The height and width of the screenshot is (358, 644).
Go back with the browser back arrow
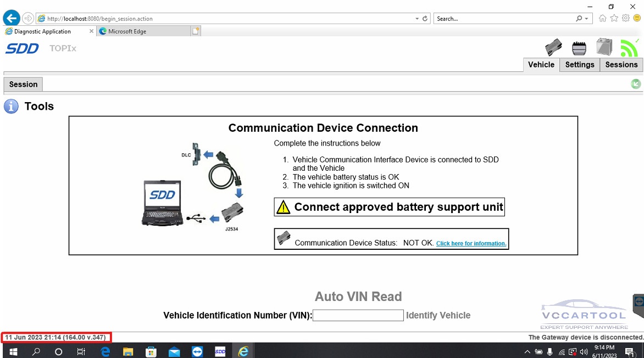click(12, 18)
